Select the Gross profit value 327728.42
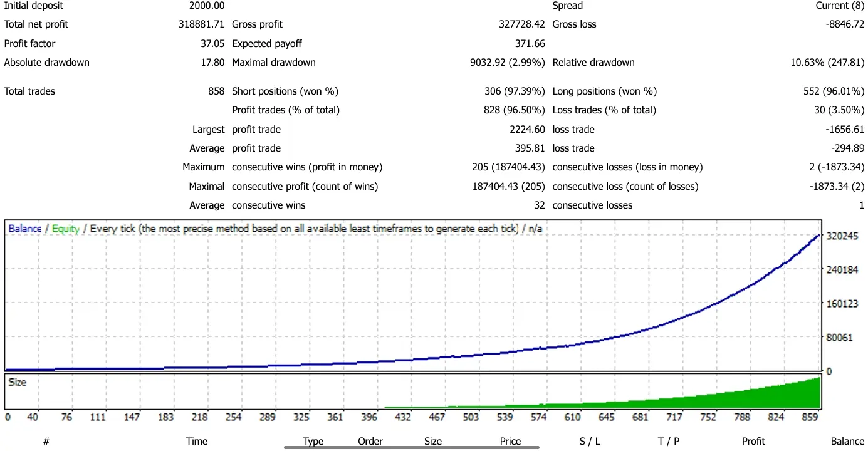868x451 pixels. click(x=522, y=24)
